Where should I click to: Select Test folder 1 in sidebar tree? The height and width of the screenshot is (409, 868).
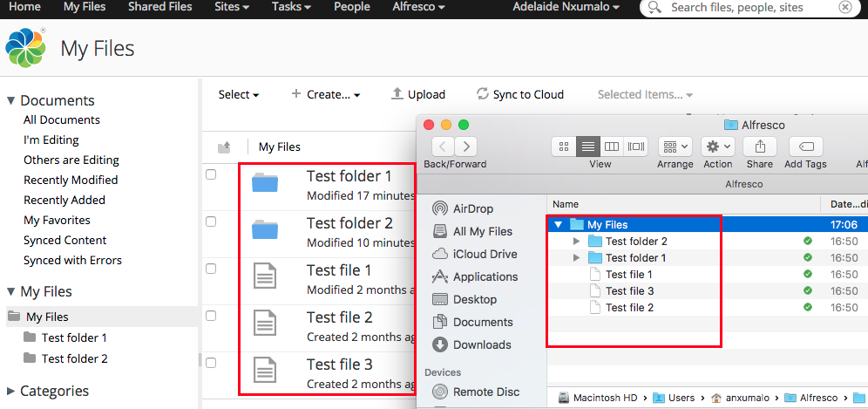click(x=74, y=337)
